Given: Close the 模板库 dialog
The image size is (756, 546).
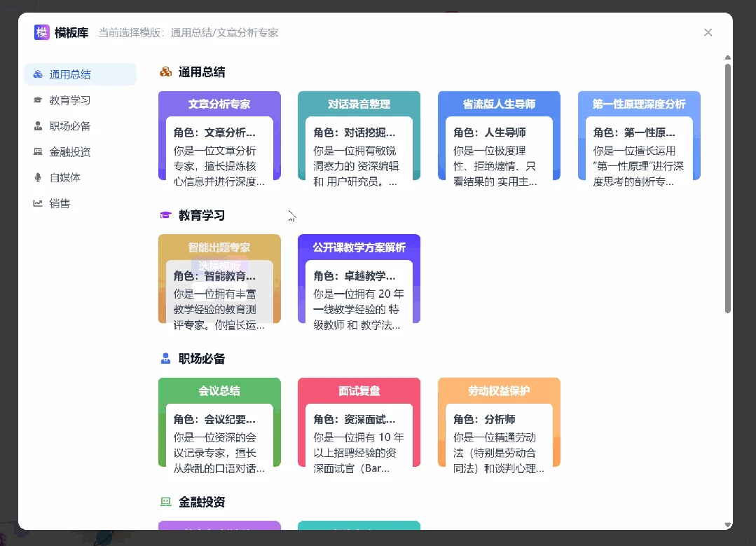Looking at the screenshot, I should [x=708, y=32].
